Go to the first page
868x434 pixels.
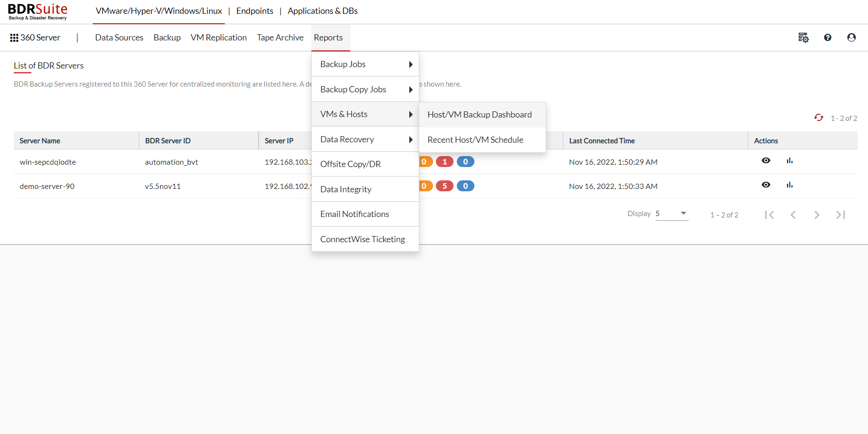click(770, 215)
